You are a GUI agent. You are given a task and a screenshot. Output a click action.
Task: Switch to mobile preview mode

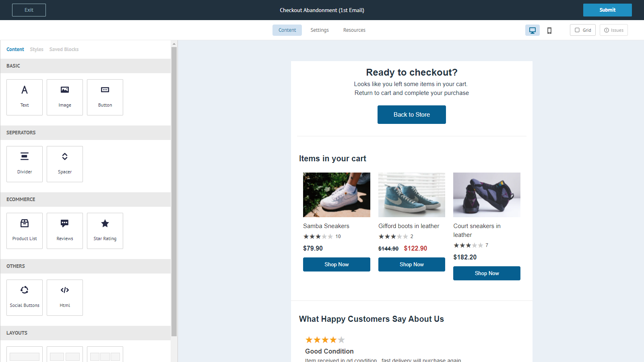[x=549, y=30]
